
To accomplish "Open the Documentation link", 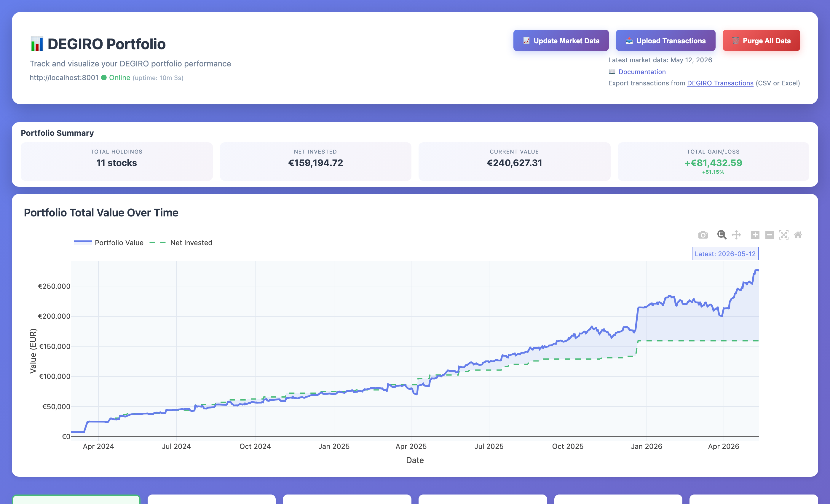I will tap(642, 72).
